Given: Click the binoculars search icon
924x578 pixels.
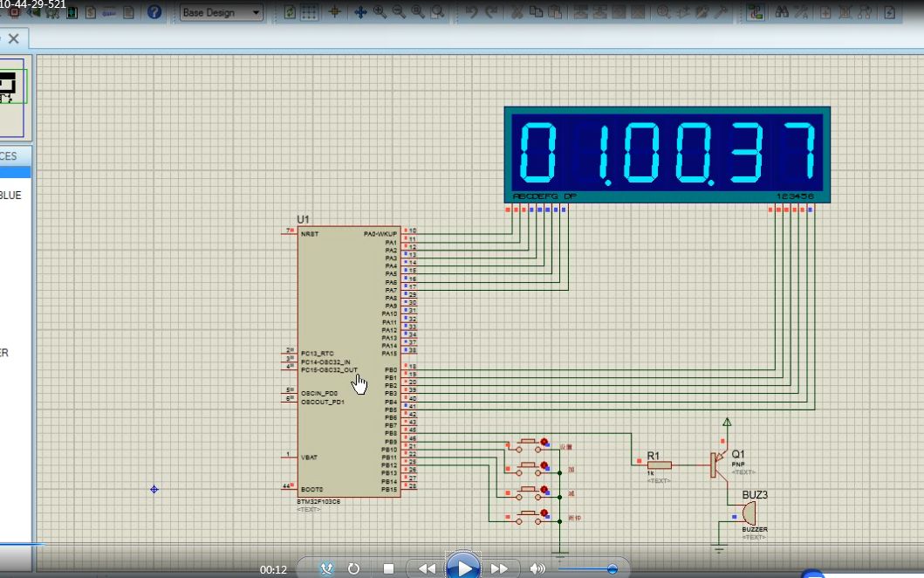Looking at the screenshot, I should point(781,10).
